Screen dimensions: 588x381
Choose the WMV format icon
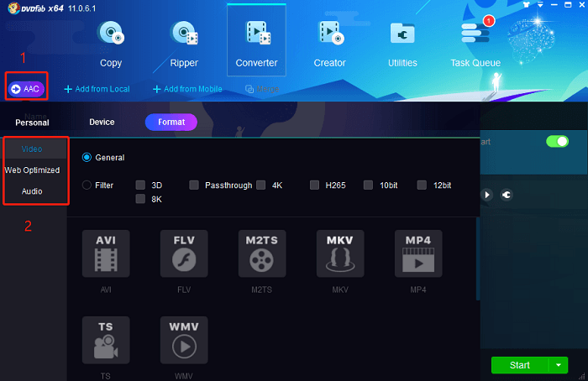point(184,340)
